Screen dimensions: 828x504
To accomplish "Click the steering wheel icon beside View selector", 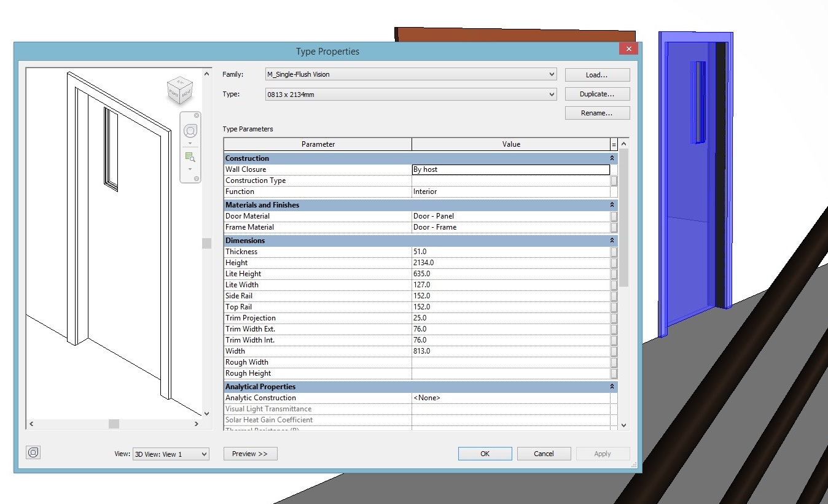I will [x=33, y=452].
